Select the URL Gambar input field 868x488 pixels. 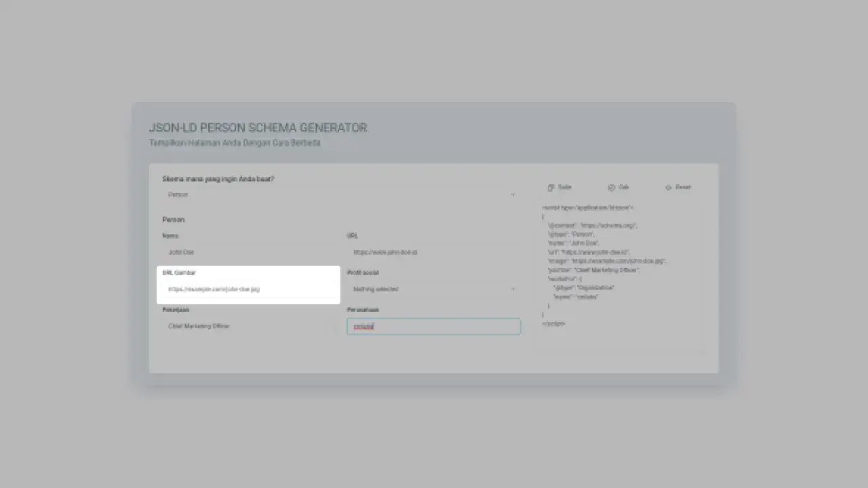click(250, 289)
